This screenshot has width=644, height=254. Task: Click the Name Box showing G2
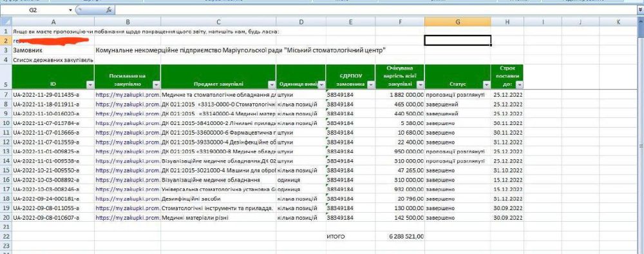[34, 10]
